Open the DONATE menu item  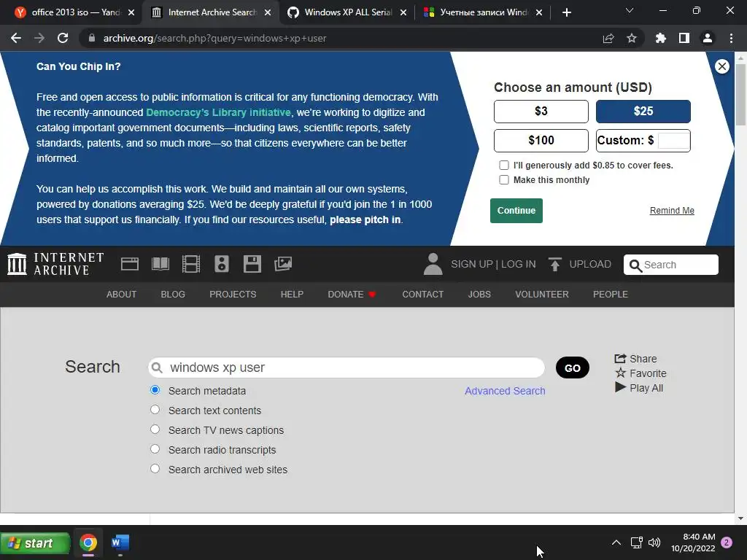tap(352, 295)
